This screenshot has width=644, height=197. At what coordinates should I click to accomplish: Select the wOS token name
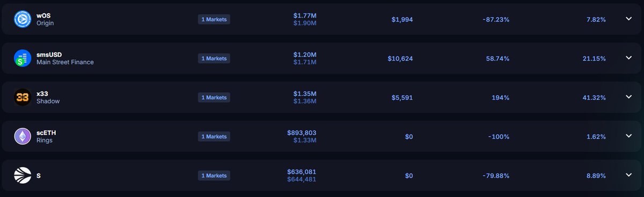pyautogui.click(x=43, y=16)
